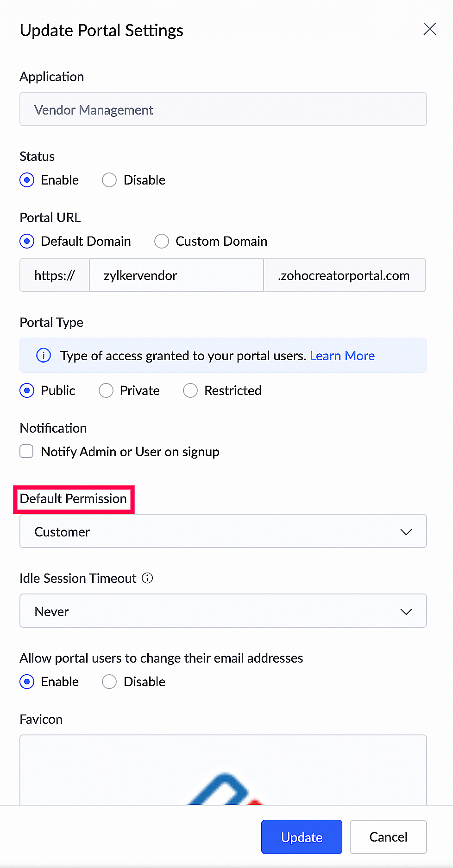Click the Cancel button
Image resolution: width=453 pixels, height=868 pixels.
(x=388, y=837)
